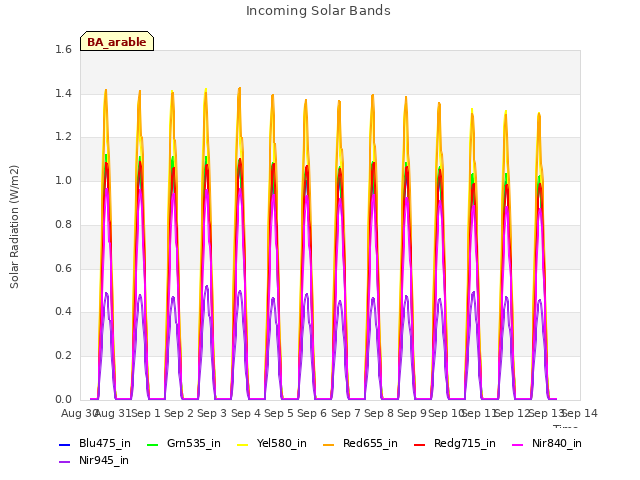Image resolution: width=640 pixels, height=480 pixels.
Task: Click the Solar Radiation (W/m2) axis label
Action: 14,227
